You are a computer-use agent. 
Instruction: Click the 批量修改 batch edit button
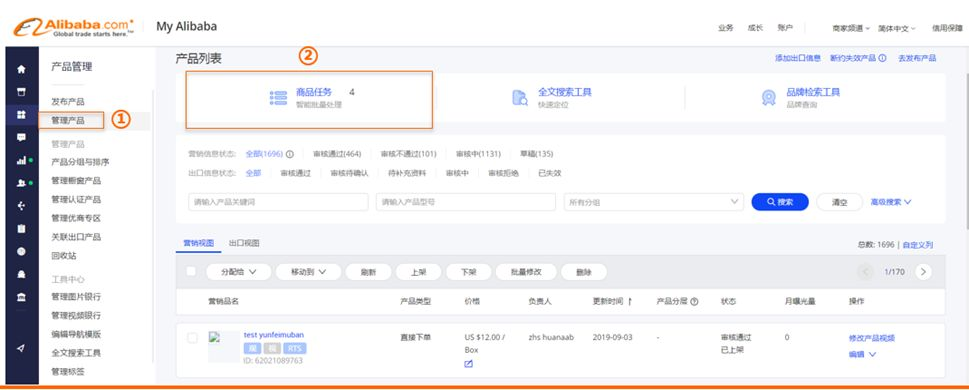[x=527, y=272]
